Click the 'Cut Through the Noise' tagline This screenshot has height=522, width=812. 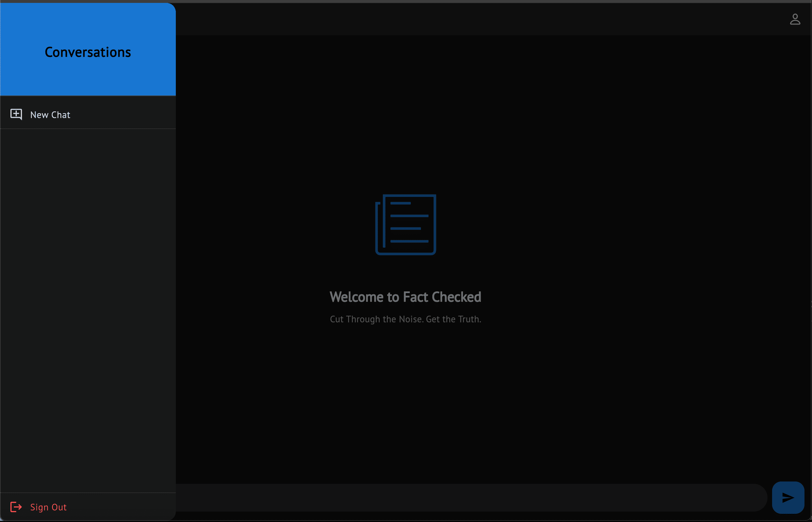(x=405, y=319)
